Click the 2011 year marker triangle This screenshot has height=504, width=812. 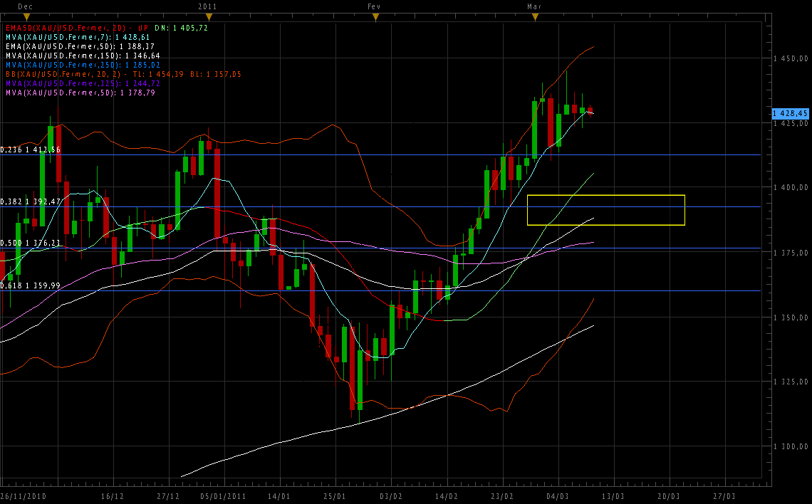[207, 17]
